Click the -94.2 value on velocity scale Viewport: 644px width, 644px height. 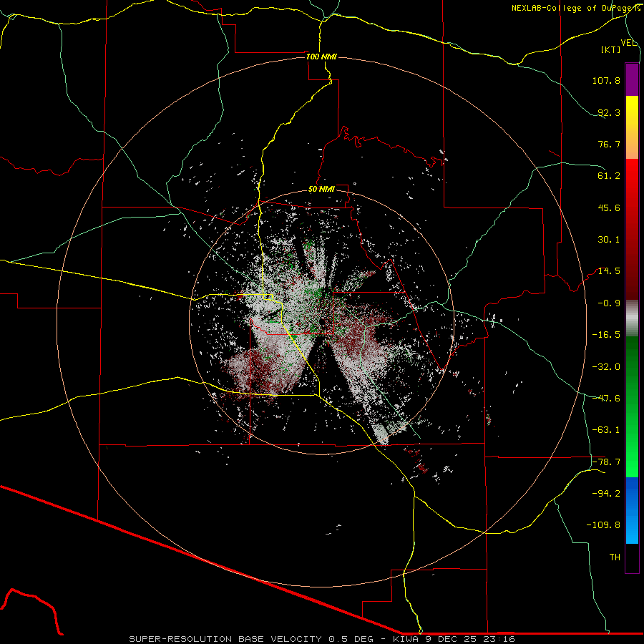pyautogui.click(x=606, y=494)
